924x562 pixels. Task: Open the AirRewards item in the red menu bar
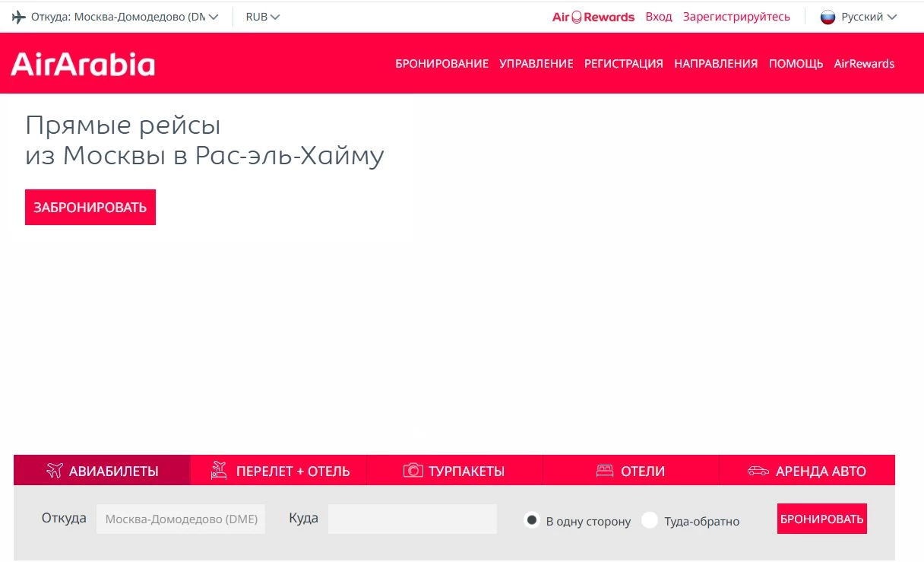[x=864, y=64]
